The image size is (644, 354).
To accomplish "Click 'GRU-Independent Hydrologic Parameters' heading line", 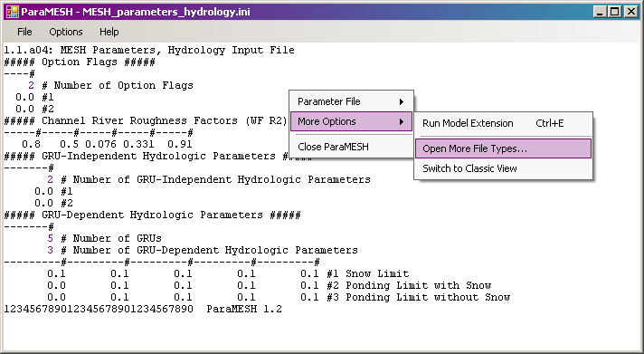I will click(158, 157).
